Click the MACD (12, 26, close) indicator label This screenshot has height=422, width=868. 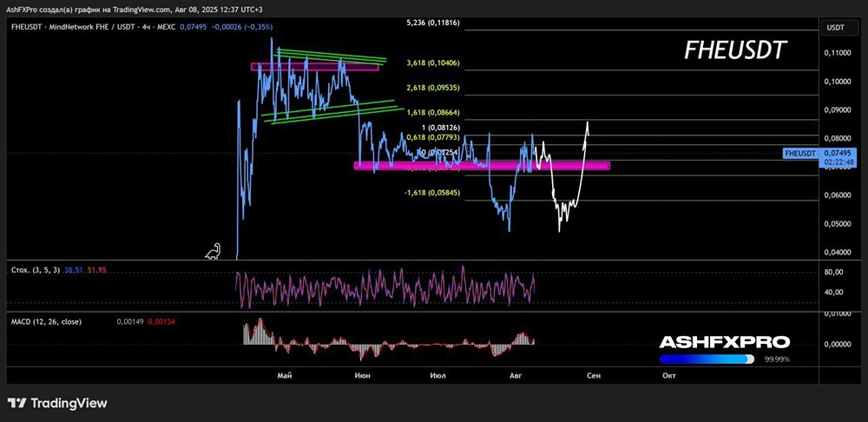tap(47, 321)
